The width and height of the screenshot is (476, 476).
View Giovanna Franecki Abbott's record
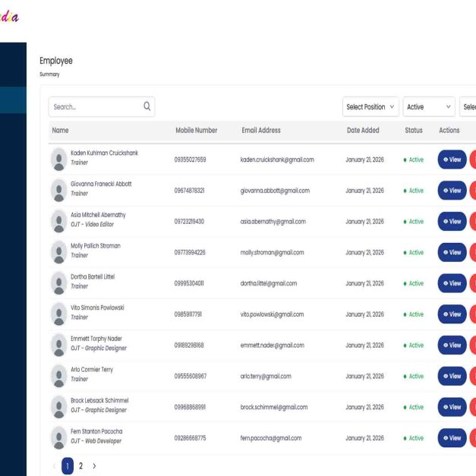coord(452,191)
